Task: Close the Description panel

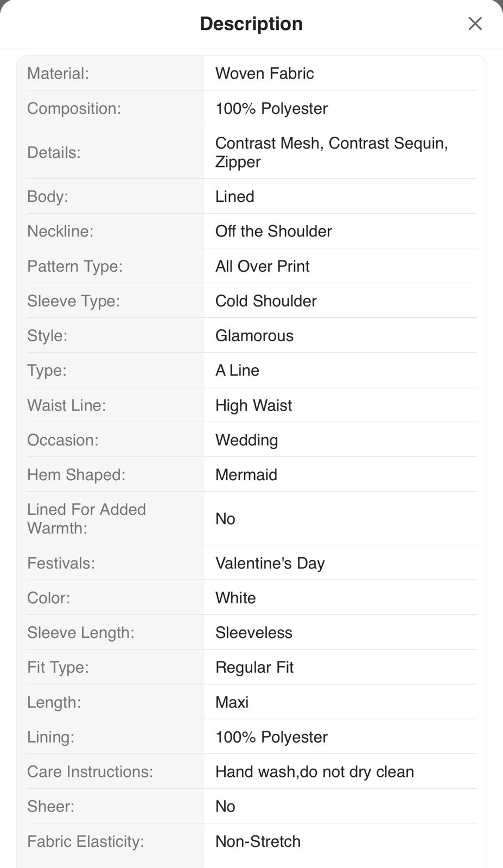Action: point(475,23)
